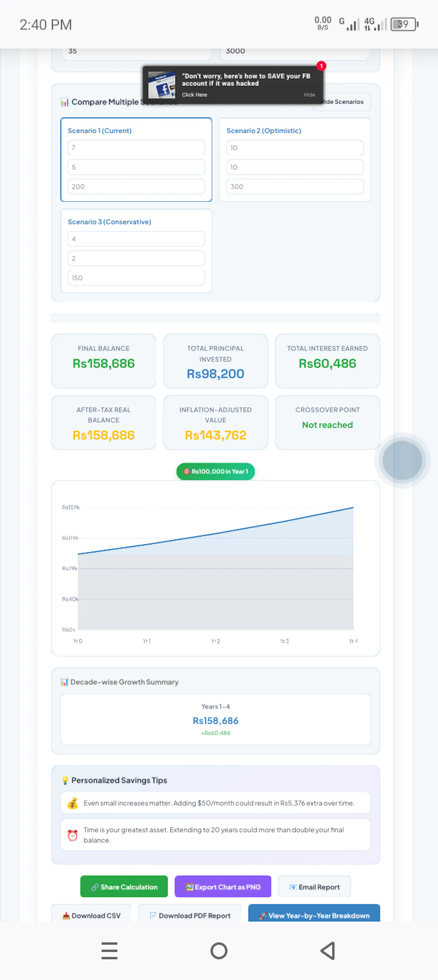This screenshot has width=438, height=980.
Task: Edit Scenario 1 field showing 5
Action: (136, 167)
